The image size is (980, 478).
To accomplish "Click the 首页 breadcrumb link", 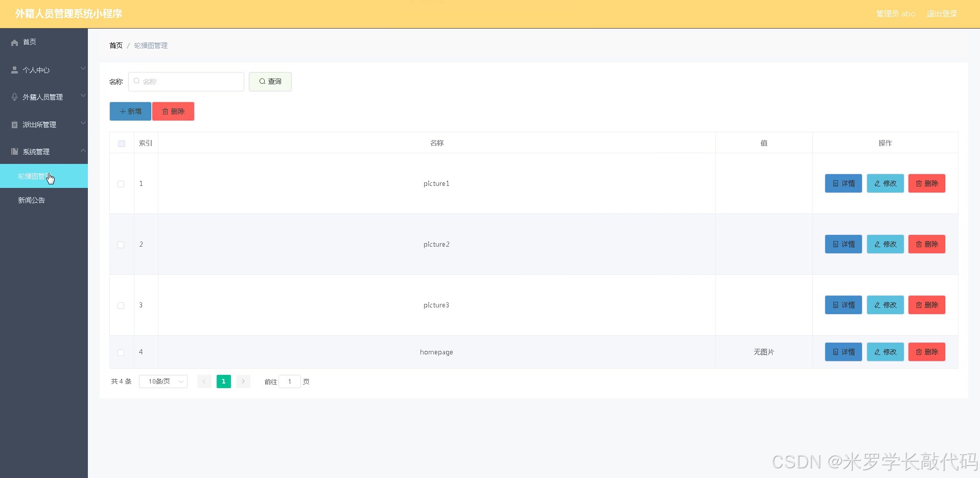I will tap(116, 45).
